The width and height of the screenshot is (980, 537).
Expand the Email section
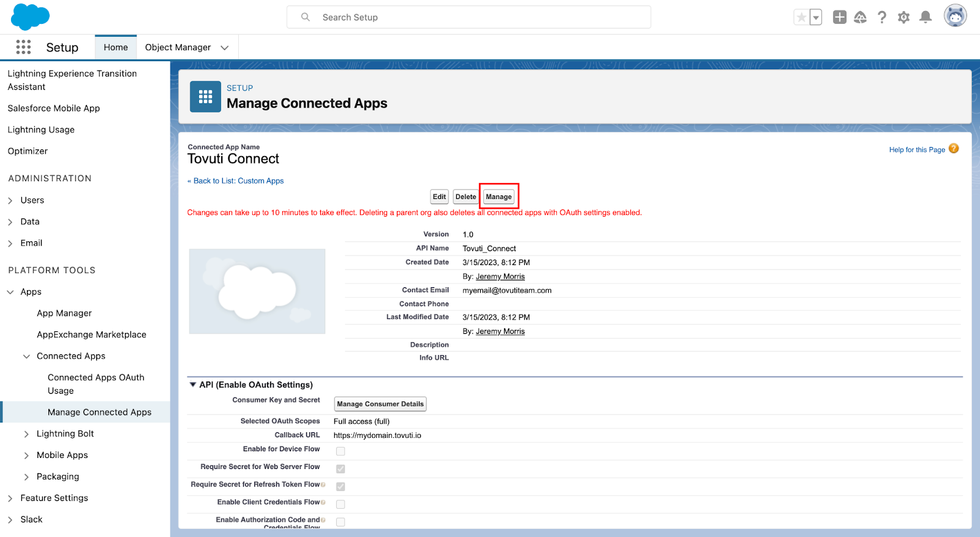coord(10,243)
